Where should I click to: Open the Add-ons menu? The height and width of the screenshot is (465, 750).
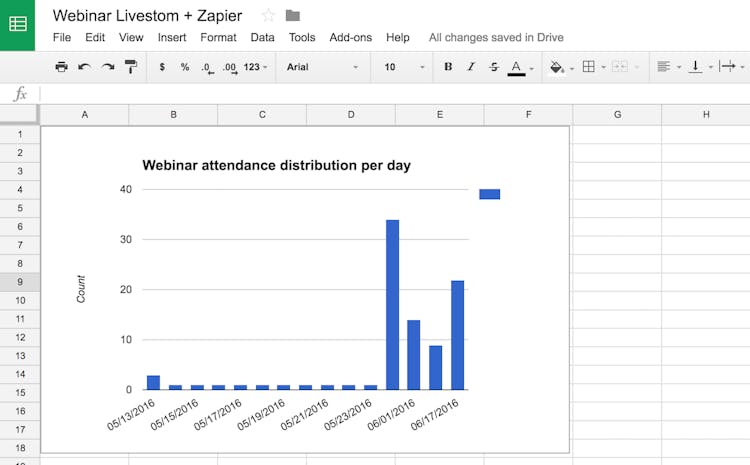pos(350,38)
